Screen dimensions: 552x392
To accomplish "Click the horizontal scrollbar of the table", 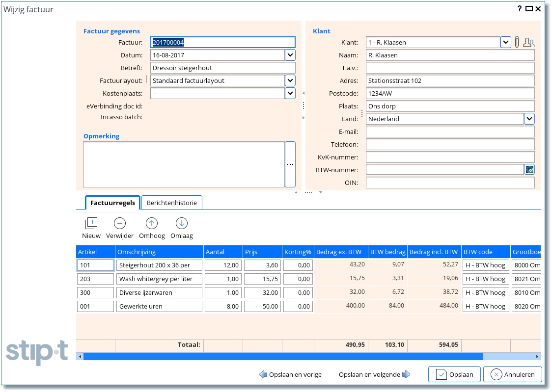I will (x=282, y=357).
